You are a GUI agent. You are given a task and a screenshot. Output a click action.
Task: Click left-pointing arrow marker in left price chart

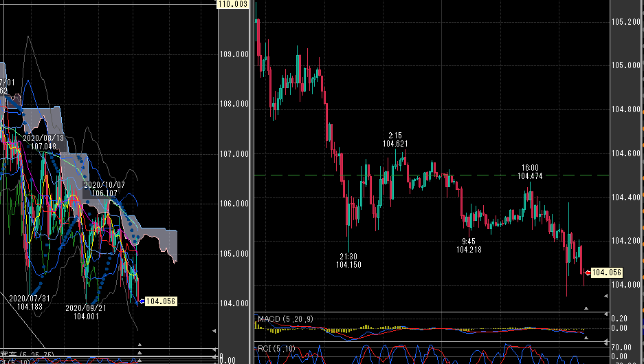click(x=214, y=331)
